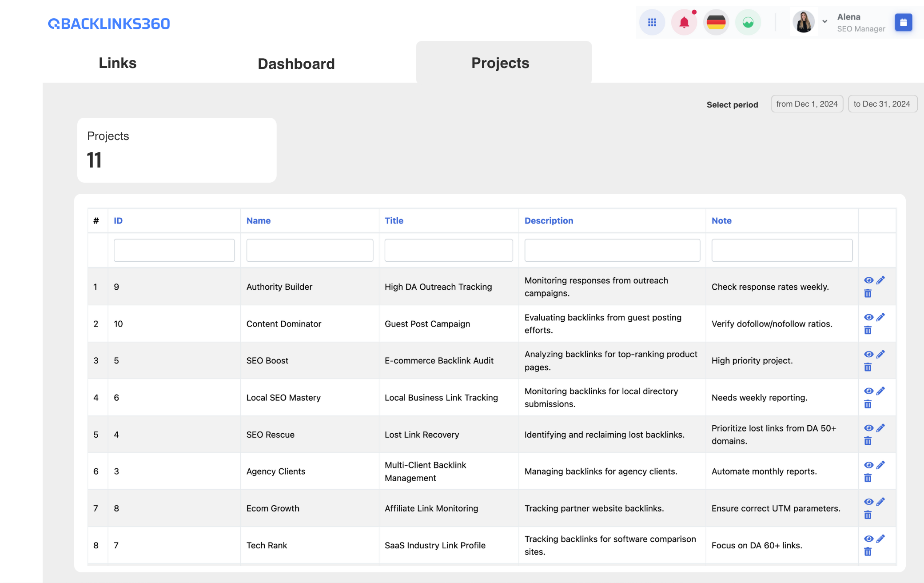Switch to the Dashboard tab
Image resolution: width=924 pixels, height=583 pixels.
tap(296, 64)
